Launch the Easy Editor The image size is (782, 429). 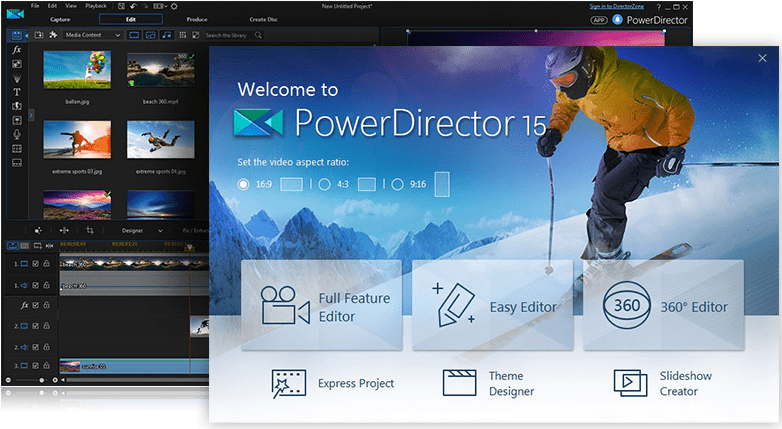(x=493, y=305)
